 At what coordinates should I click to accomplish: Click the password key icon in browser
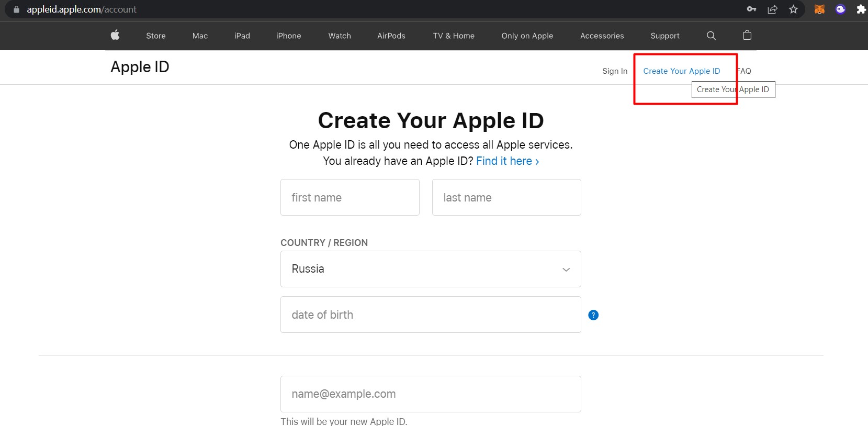pos(751,9)
